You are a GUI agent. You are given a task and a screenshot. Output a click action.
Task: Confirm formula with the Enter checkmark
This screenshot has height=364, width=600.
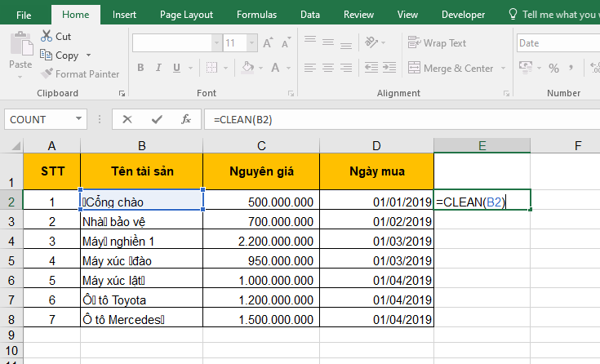156,119
